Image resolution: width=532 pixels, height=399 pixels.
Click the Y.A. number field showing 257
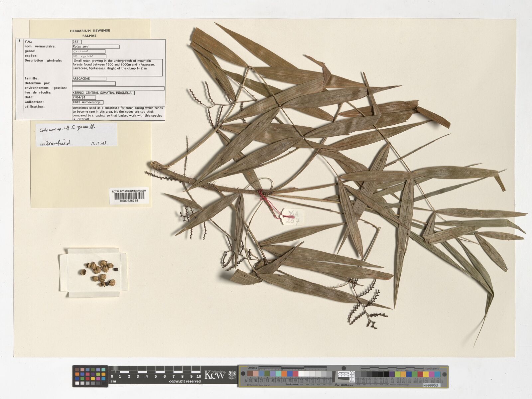click(x=77, y=42)
